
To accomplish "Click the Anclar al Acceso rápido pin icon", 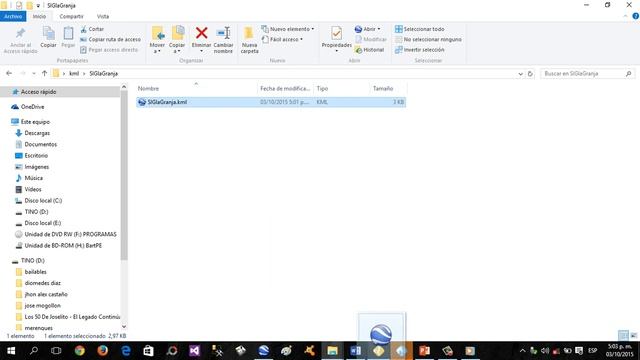I will [x=20, y=33].
